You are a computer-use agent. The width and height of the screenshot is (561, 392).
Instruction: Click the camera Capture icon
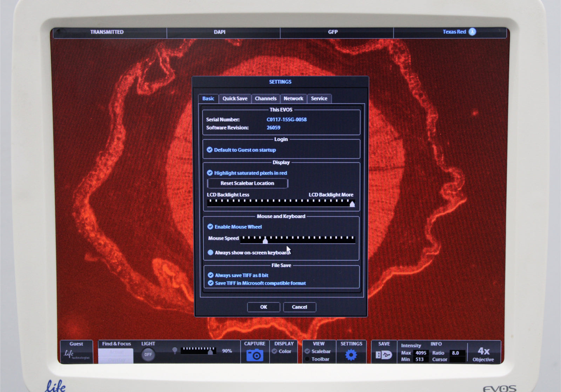(x=255, y=355)
